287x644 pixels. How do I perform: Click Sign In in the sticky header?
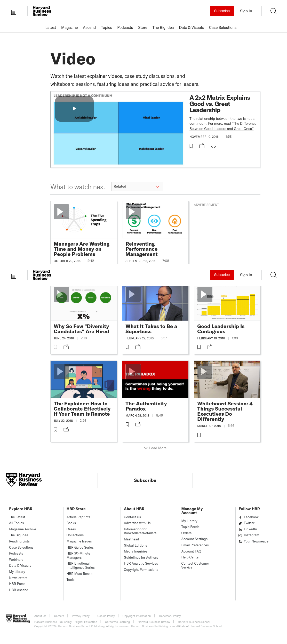[x=246, y=275]
